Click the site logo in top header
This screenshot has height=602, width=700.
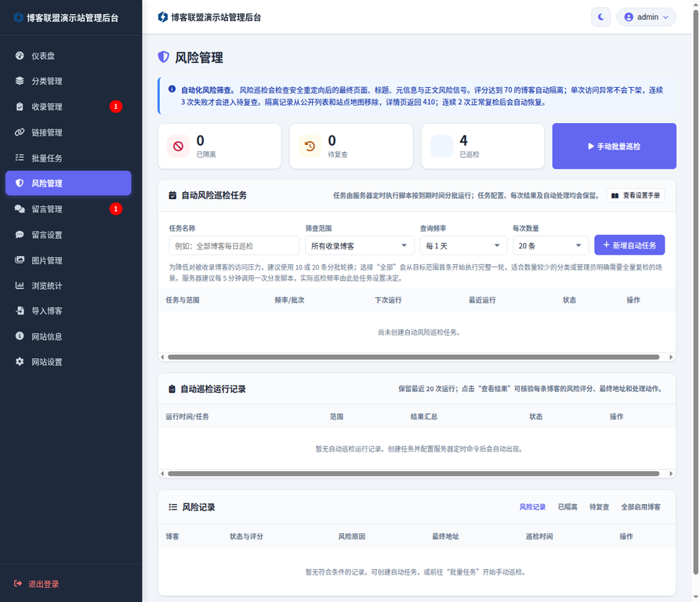(163, 17)
